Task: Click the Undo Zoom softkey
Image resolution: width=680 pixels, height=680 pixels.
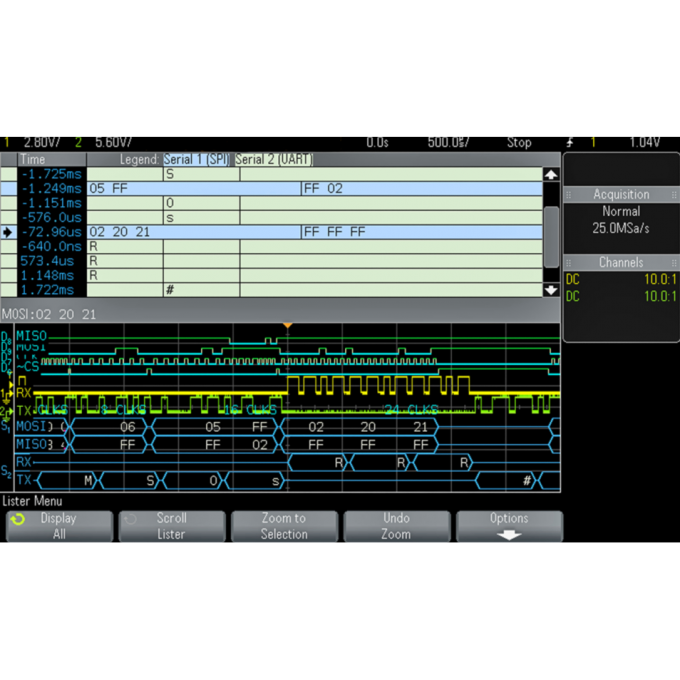Action: (x=396, y=526)
